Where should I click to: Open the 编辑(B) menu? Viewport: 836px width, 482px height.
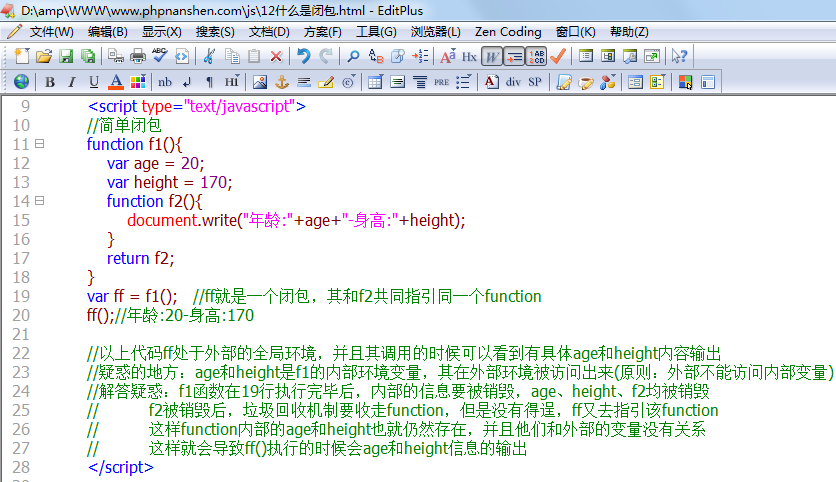[108, 32]
